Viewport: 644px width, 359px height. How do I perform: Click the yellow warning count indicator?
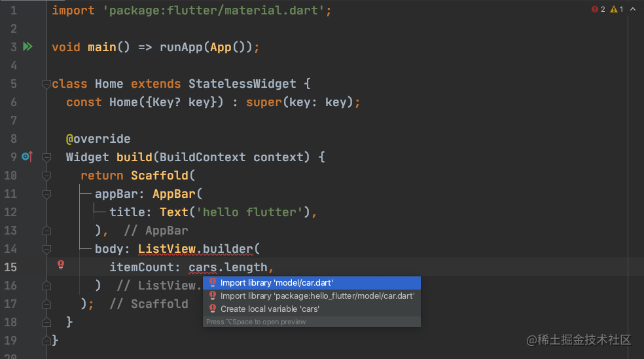(x=617, y=9)
